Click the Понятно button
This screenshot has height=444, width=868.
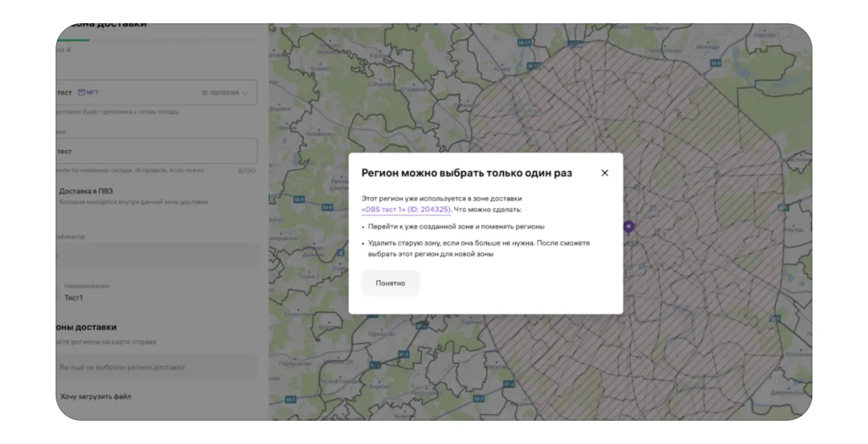[390, 283]
